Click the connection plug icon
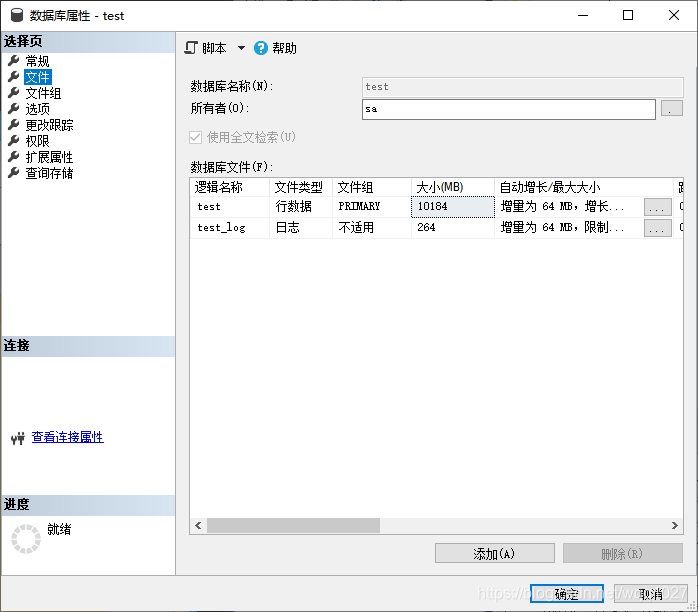 point(18,438)
